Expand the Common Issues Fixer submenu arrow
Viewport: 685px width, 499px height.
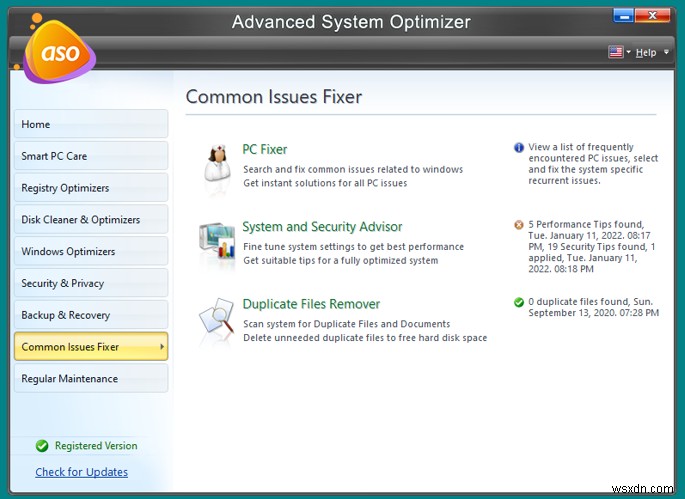pyautogui.click(x=162, y=347)
